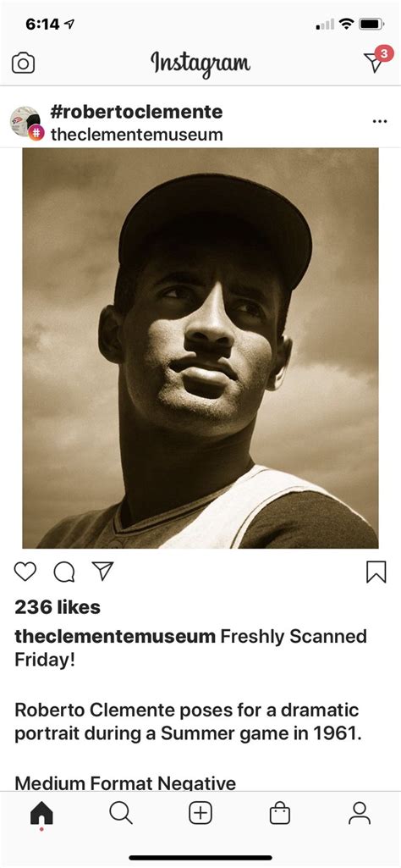Image resolution: width=401 pixels, height=868 pixels.
Task: Open post options three-dot menu
Action: pyautogui.click(x=380, y=121)
